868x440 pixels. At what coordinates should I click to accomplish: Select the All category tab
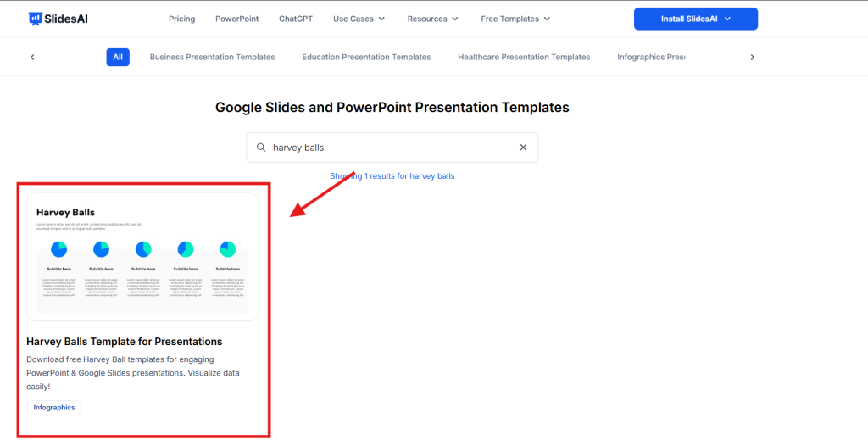118,57
